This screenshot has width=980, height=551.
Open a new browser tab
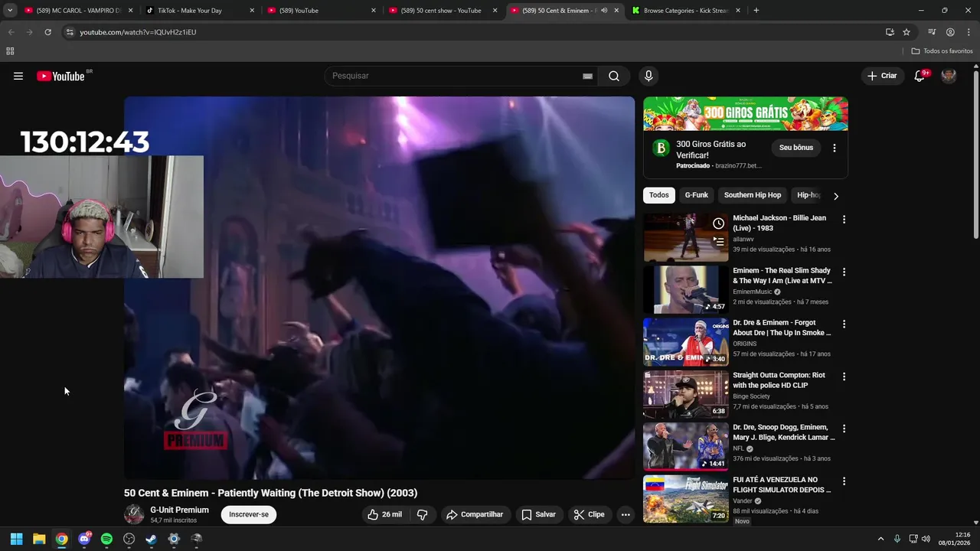click(x=756, y=11)
